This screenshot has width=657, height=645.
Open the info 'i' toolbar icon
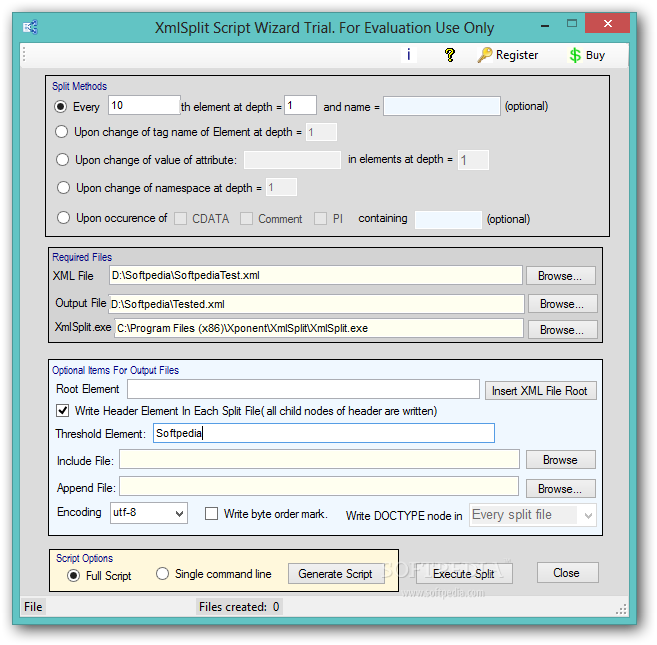(x=409, y=54)
